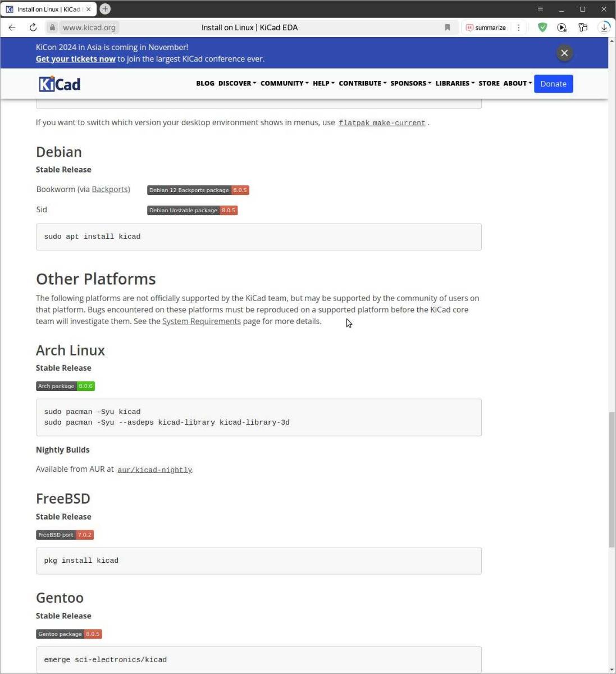Click Get your tickets now link
Viewport: 616px width, 674px height.
(x=76, y=59)
